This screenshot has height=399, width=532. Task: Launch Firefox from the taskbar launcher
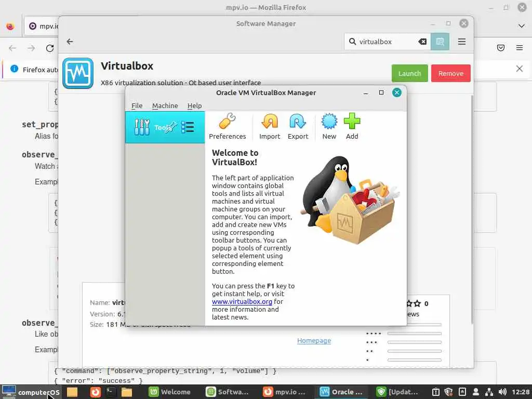96,392
